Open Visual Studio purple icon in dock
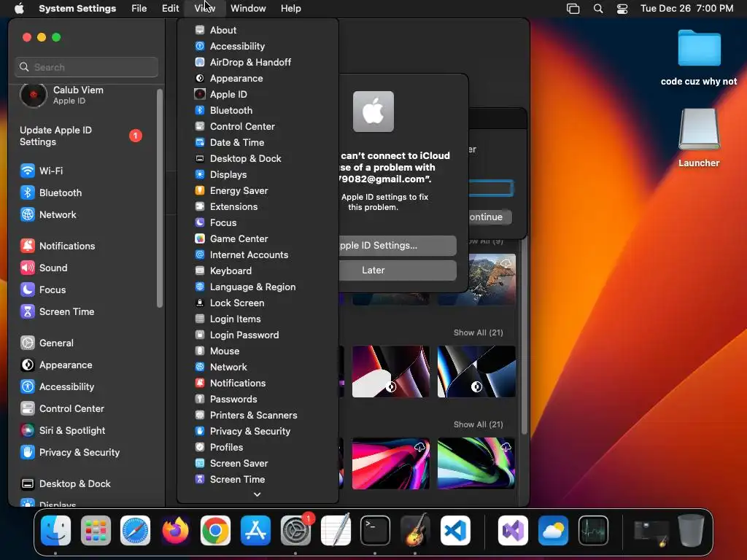Screen dimensions: 747x560 [x=513, y=530]
